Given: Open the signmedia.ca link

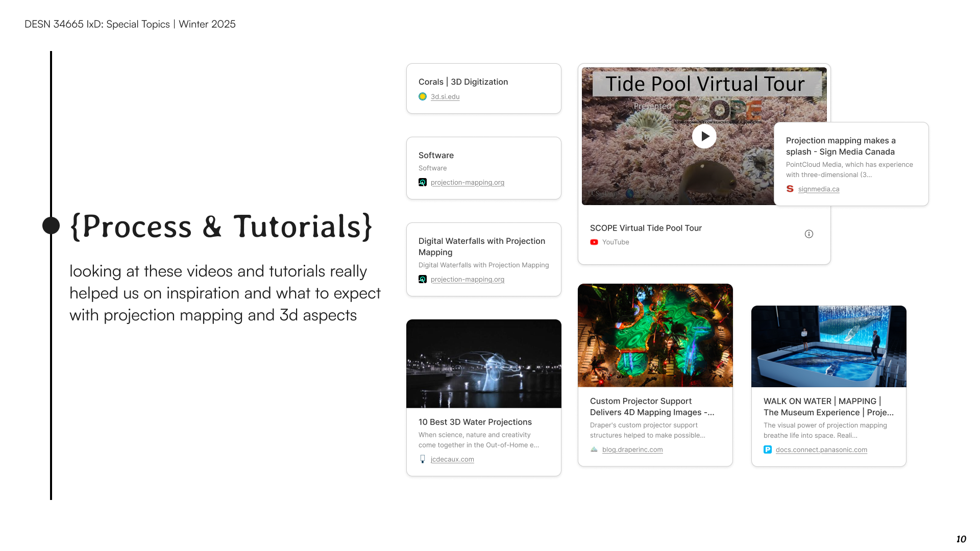Looking at the screenshot, I should 819,189.
